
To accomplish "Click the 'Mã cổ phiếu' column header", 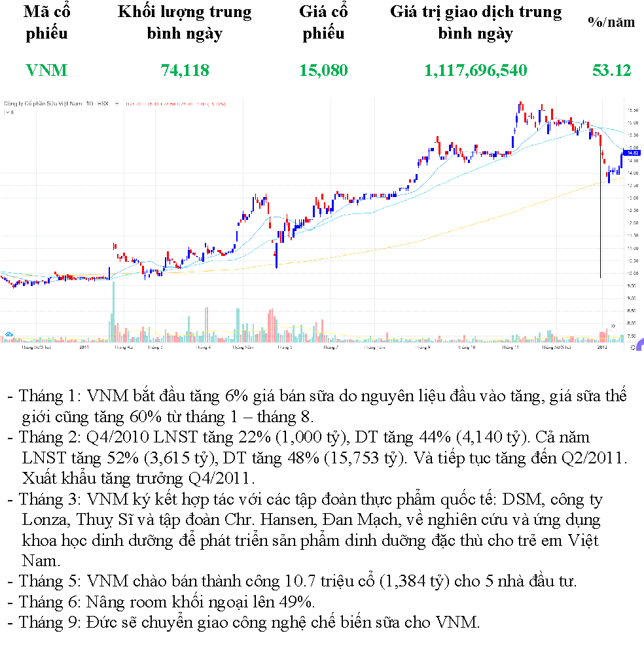I will coord(46,22).
